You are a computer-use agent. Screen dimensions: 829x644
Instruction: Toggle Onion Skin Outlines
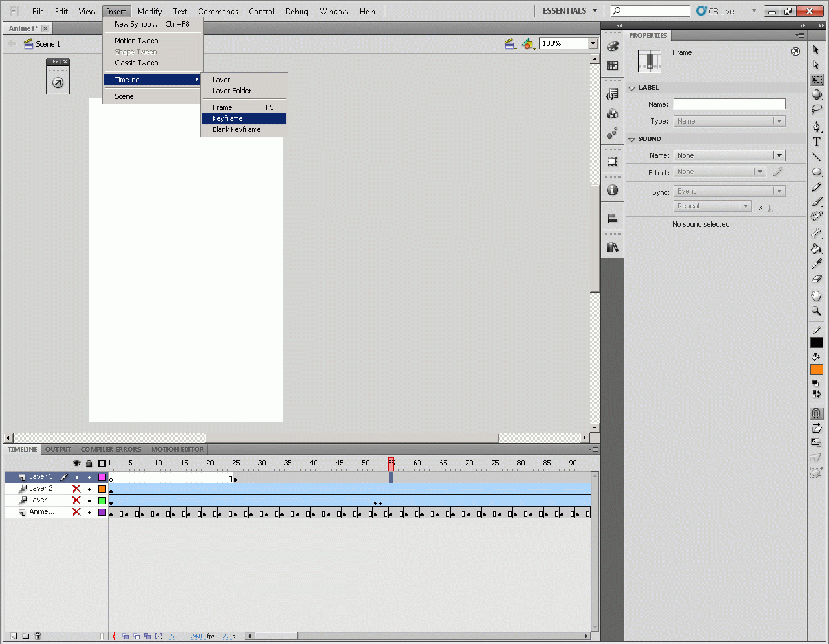point(137,636)
